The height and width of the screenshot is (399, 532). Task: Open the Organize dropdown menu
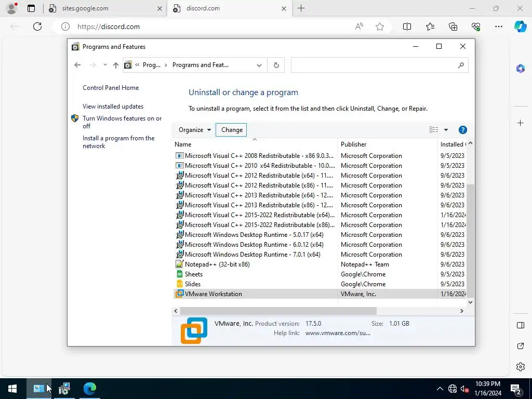195,129
